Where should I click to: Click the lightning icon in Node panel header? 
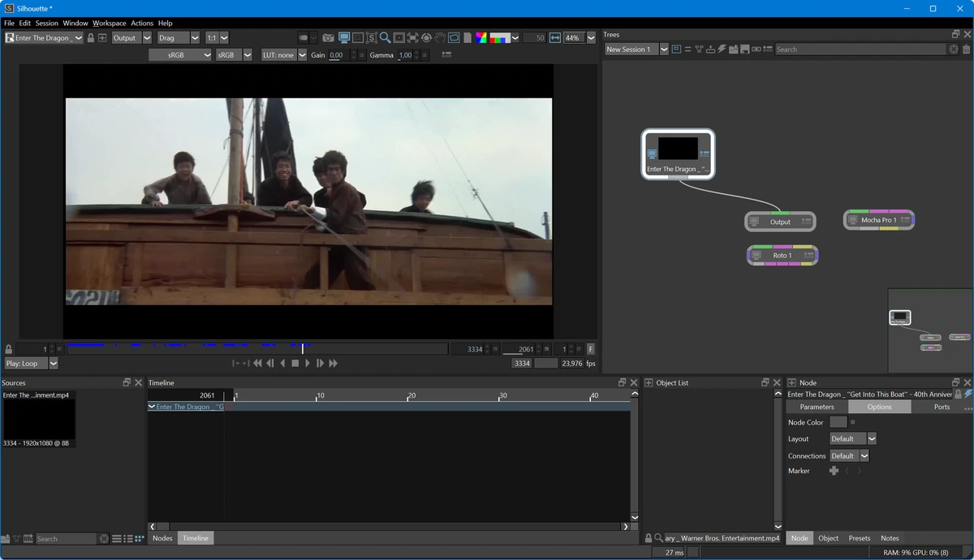click(968, 394)
